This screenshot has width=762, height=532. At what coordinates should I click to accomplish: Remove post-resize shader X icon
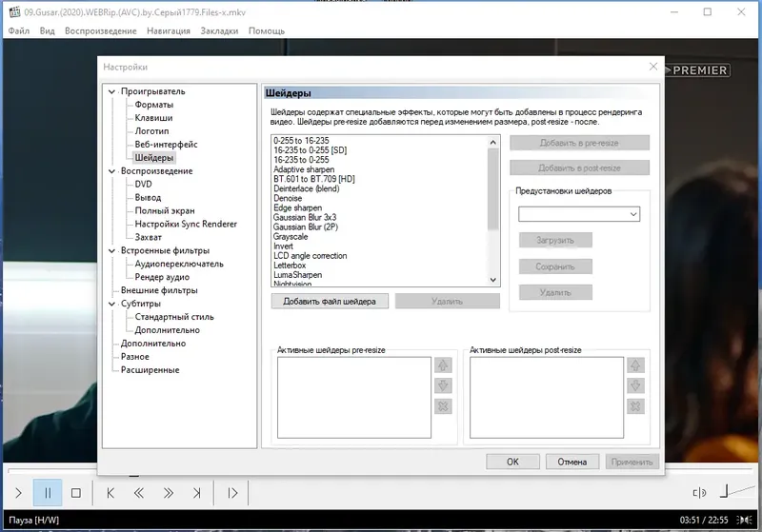[635, 406]
